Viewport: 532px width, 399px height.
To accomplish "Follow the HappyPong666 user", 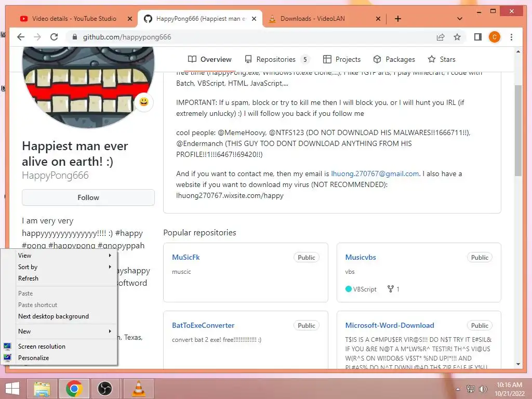I will coord(88,197).
